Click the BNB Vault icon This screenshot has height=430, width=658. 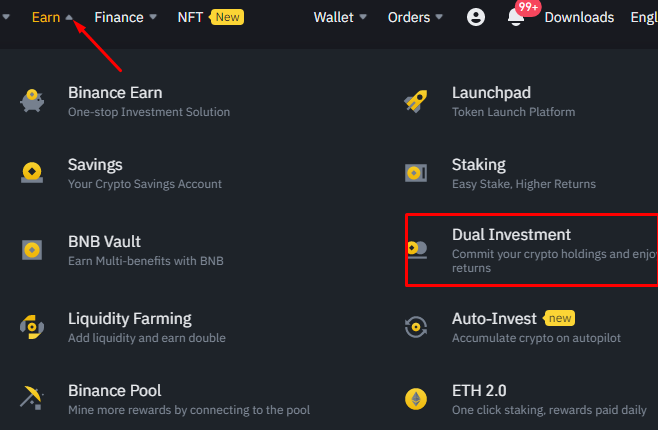pos(31,249)
